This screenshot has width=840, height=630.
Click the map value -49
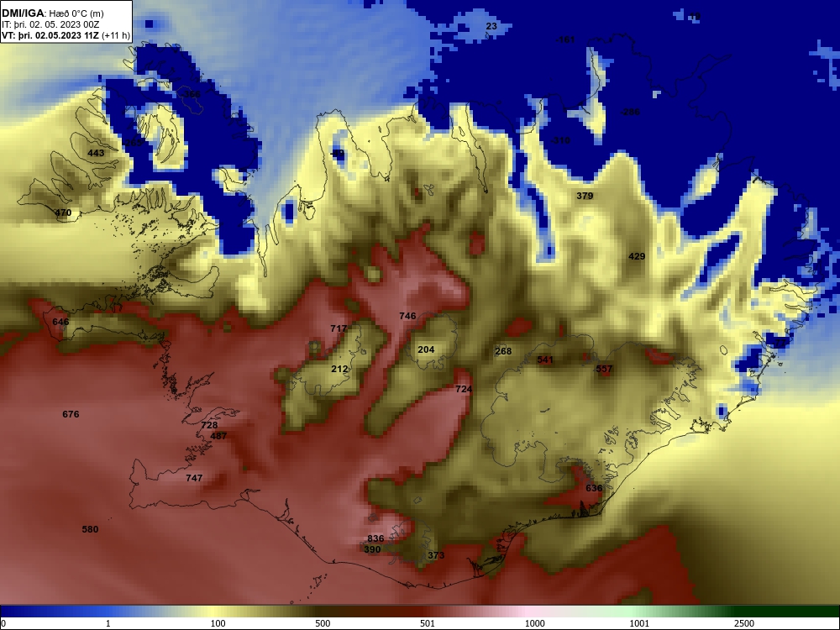click(x=338, y=153)
